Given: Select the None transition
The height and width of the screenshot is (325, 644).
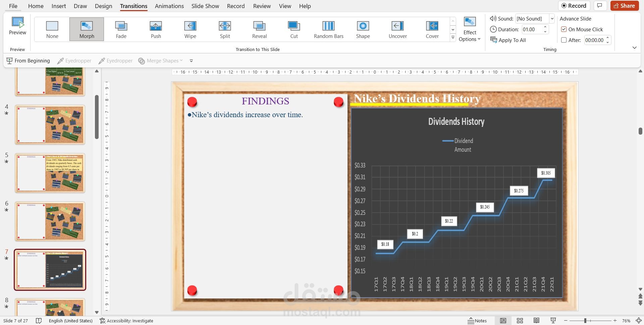Looking at the screenshot, I should (x=52, y=30).
